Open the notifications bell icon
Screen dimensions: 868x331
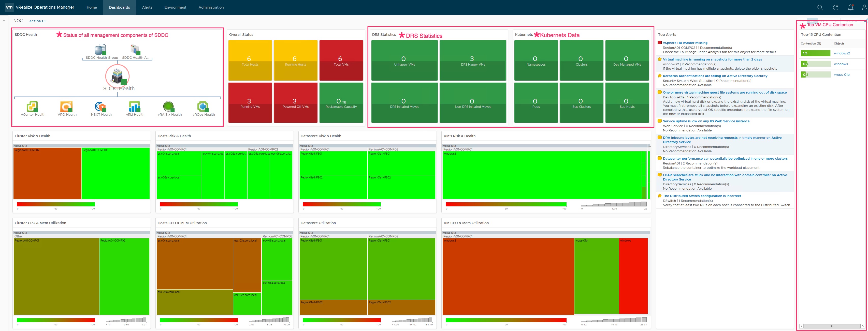(850, 7)
